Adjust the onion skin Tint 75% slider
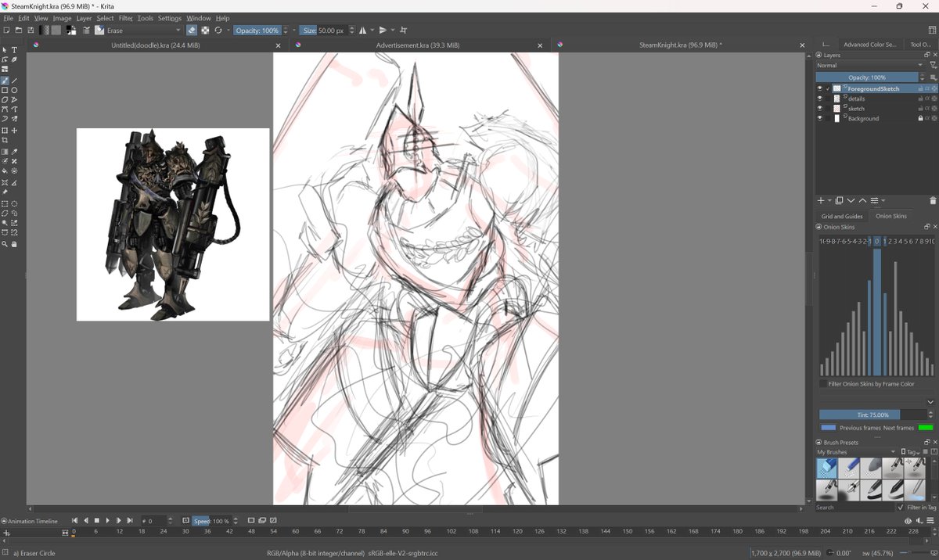939x560 pixels. tap(872, 415)
